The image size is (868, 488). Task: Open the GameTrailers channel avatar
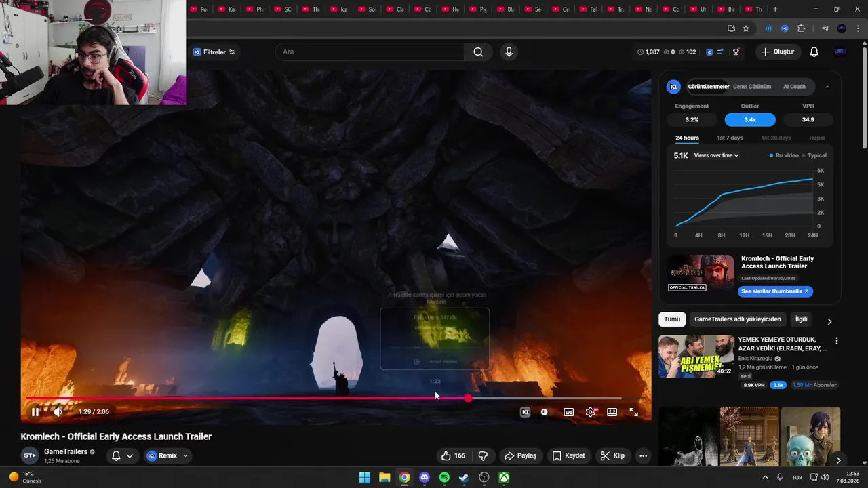tap(29, 455)
